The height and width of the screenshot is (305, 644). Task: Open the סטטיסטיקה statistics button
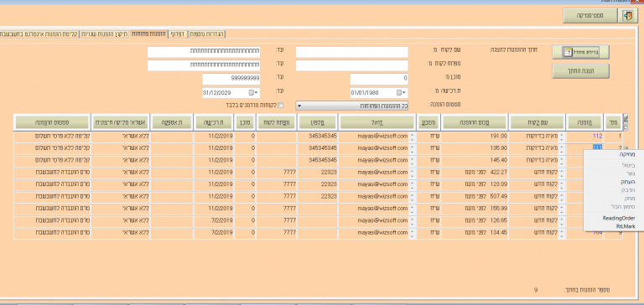589,16
